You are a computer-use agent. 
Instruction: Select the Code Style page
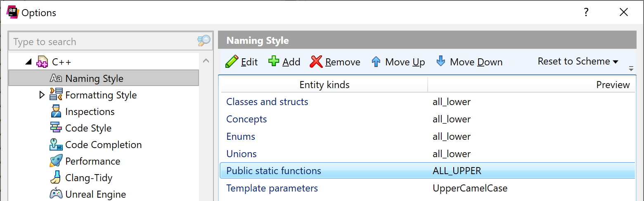point(88,128)
